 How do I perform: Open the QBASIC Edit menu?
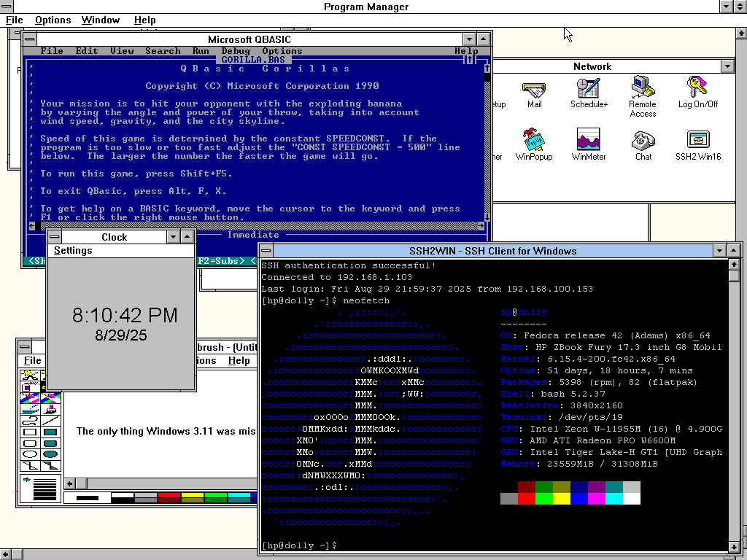[87, 51]
